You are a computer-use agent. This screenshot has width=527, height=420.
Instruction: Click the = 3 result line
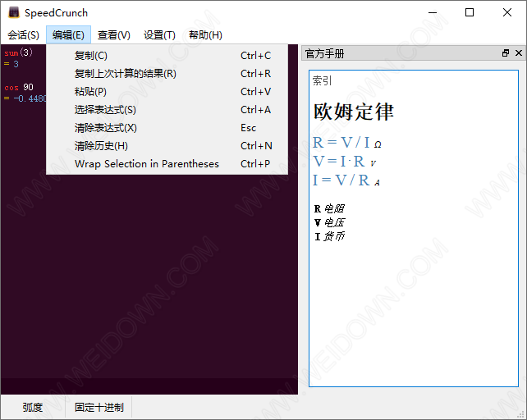[11, 64]
